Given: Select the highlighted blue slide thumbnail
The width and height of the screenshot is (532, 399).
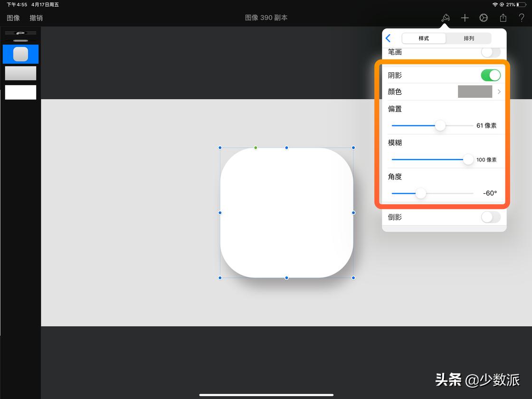Looking at the screenshot, I should pyautogui.click(x=20, y=54).
